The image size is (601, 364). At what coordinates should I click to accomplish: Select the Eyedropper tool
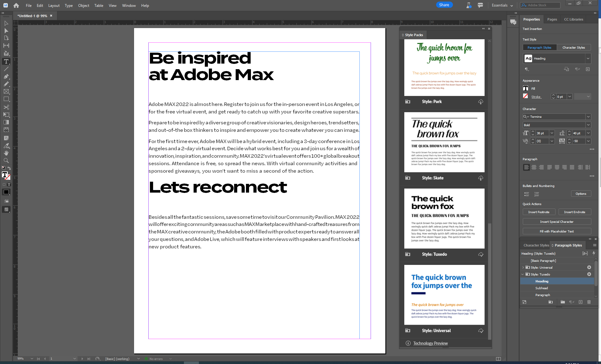(x=6, y=146)
